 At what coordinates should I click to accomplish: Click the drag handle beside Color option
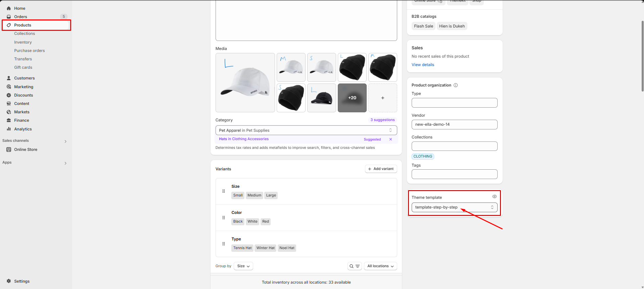point(224,218)
